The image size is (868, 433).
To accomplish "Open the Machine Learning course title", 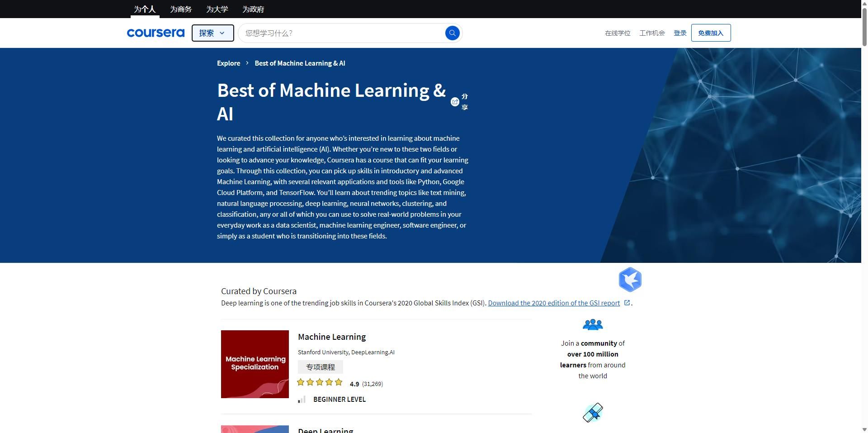I will pyautogui.click(x=332, y=337).
